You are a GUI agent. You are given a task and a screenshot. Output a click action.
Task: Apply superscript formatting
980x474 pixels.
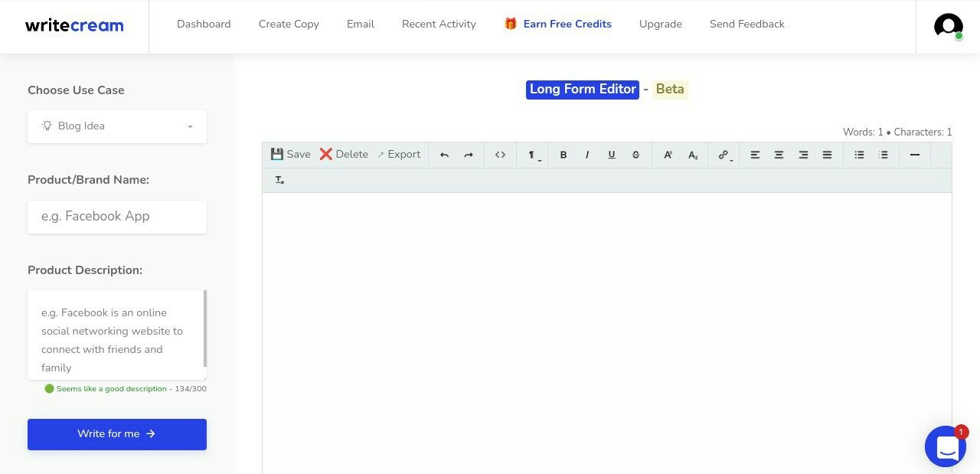point(667,154)
